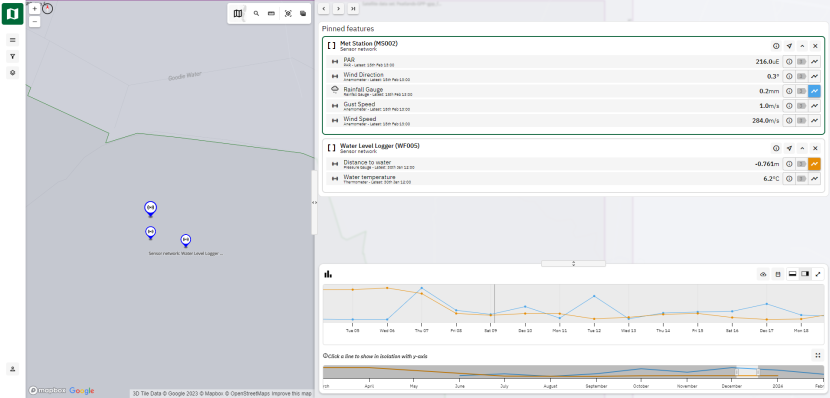Dock chart panel to side layout
The width and height of the screenshot is (830, 398).
[x=805, y=274]
